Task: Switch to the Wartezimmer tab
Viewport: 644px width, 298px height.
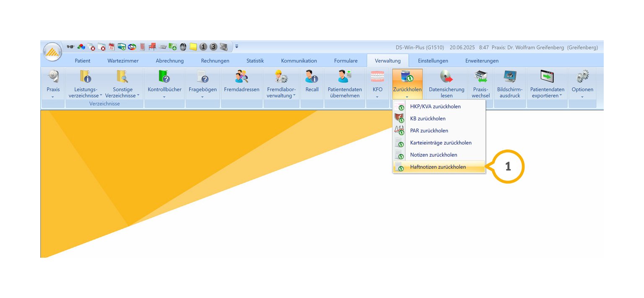Action: [x=123, y=61]
